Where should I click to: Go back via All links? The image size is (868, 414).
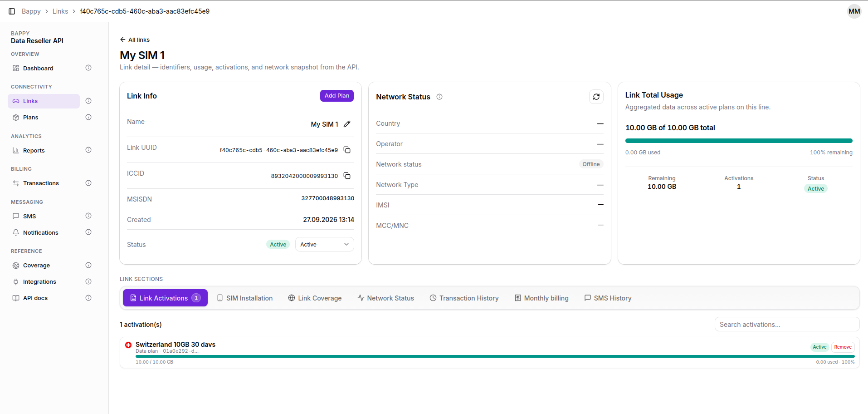(135, 39)
